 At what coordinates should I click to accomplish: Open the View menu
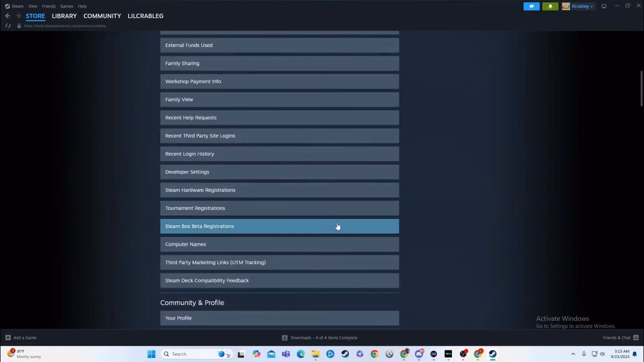(33, 6)
